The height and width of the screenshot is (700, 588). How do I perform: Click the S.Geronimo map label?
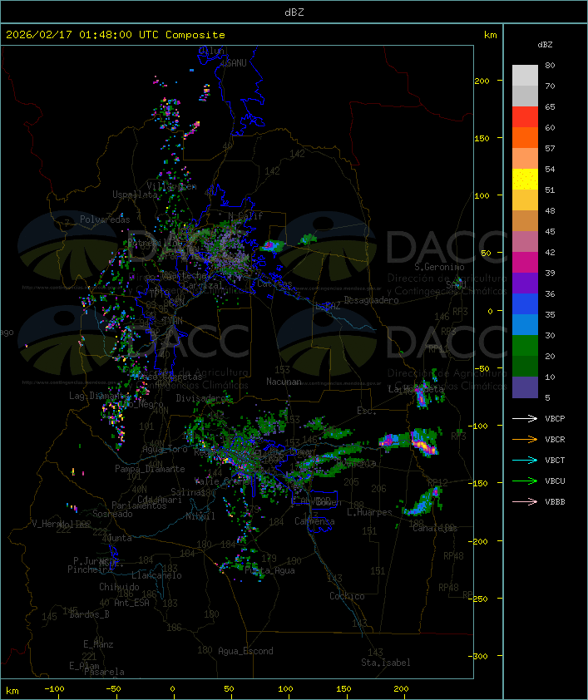(439, 267)
